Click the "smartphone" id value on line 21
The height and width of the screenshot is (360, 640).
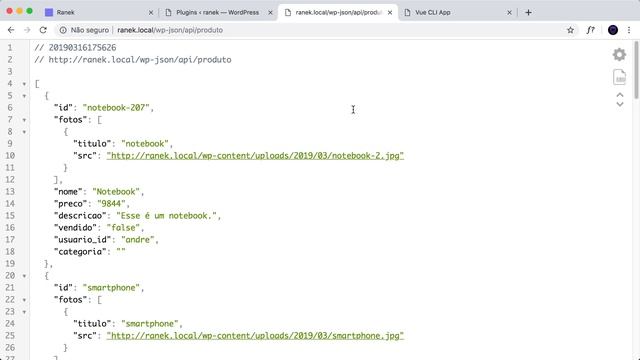111,288
